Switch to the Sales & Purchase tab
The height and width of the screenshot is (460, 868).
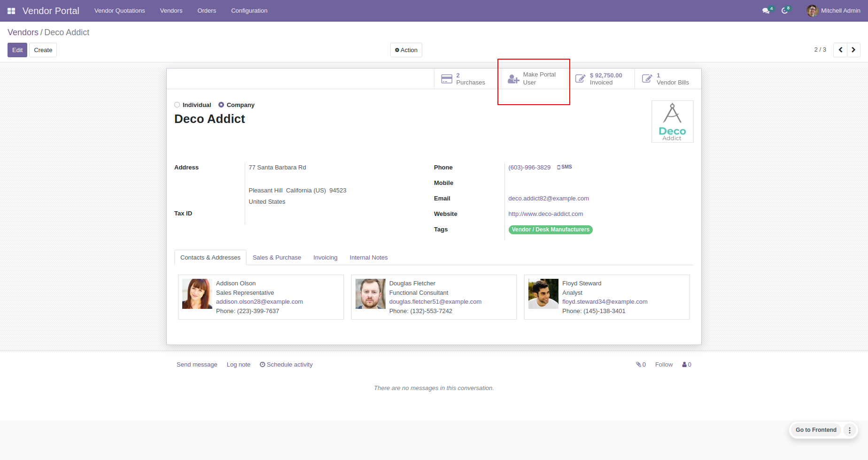coord(277,258)
